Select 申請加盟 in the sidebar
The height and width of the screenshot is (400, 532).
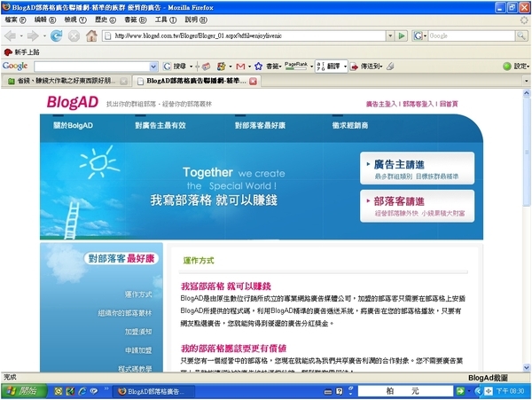point(138,350)
